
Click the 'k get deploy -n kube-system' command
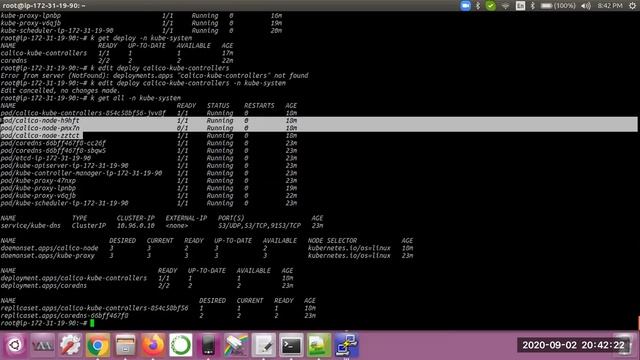click(141, 38)
